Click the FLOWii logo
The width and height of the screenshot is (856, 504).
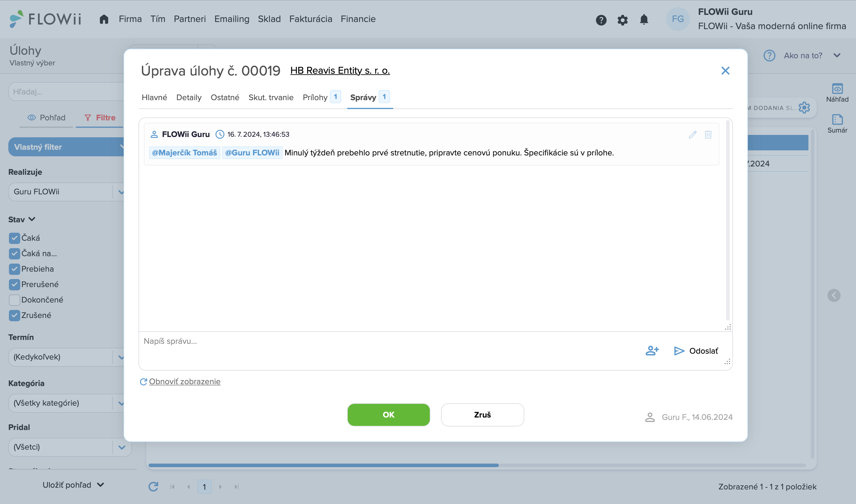pos(45,19)
